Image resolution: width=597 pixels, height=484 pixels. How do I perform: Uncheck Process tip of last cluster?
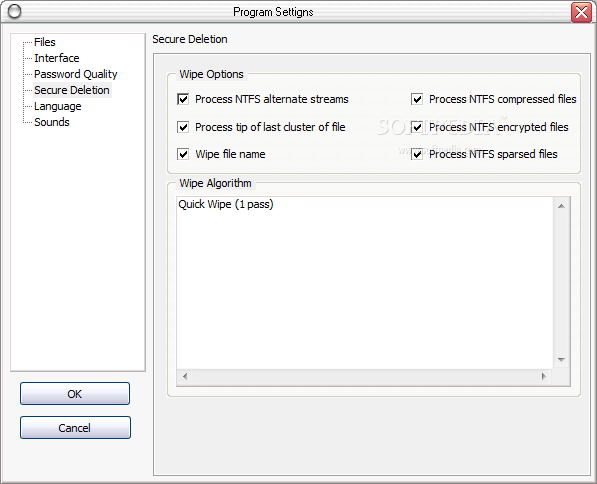pyautogui.click(x=183, y=127)
